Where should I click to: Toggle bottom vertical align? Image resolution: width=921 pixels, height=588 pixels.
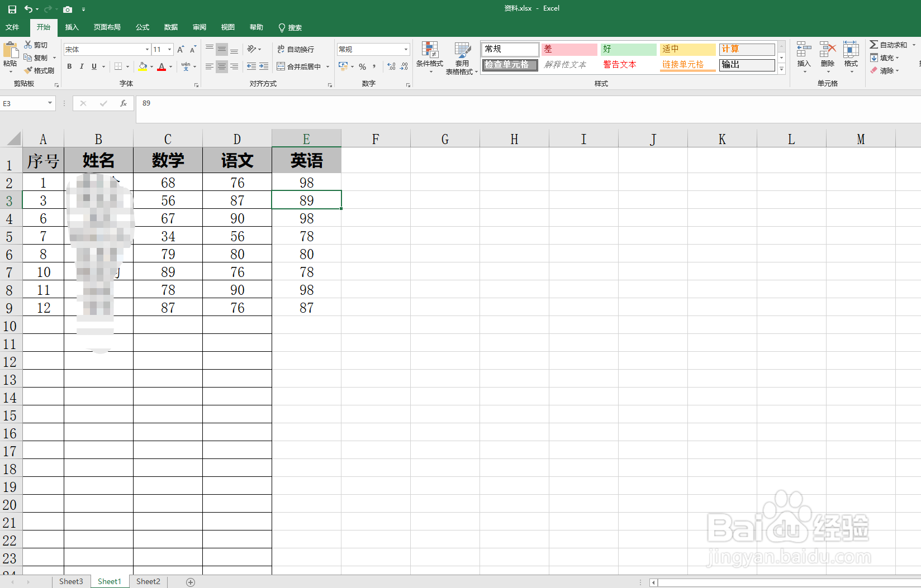point(234,49)
